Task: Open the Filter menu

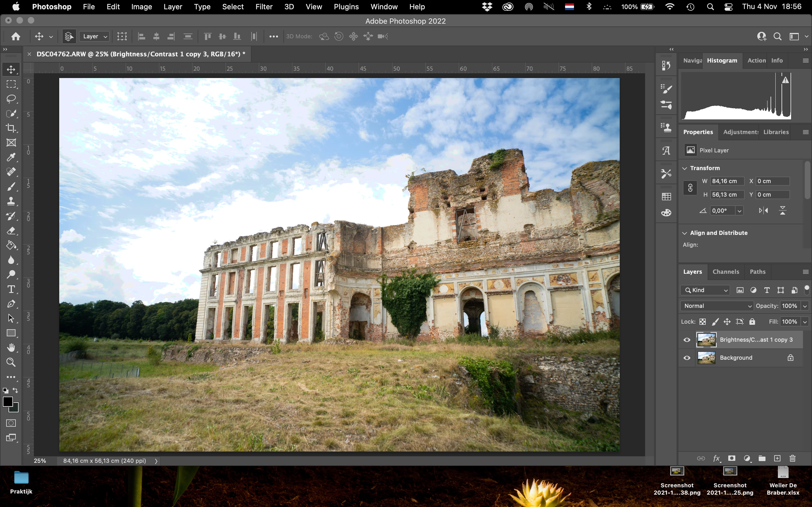Action: [x=264, y=7]
